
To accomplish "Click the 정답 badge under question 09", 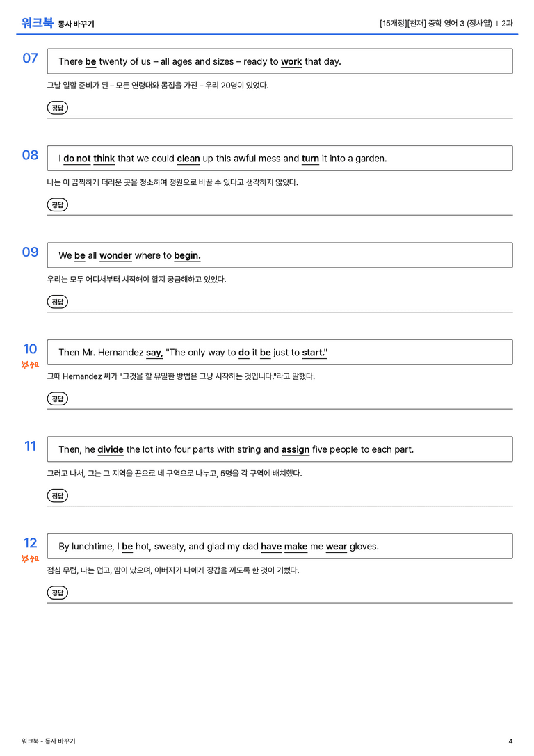I will click(57, 302).
